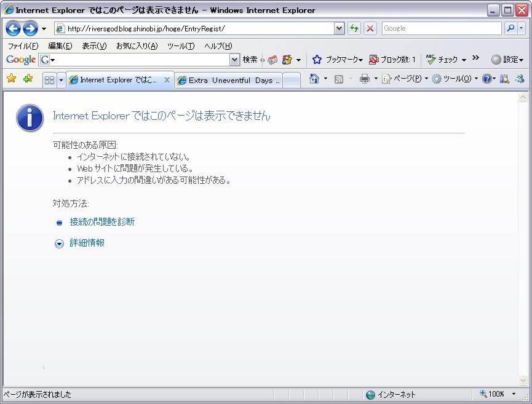Click the Google search box in the top right
The height and width of the screenshot is (404, 532).
[442, 28]
